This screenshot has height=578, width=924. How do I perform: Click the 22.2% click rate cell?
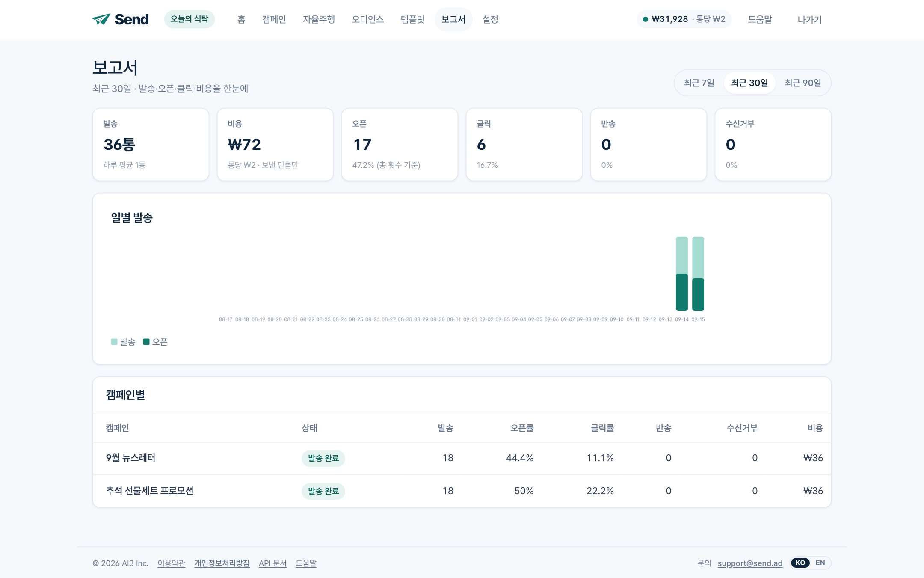(x=600, y=491)
